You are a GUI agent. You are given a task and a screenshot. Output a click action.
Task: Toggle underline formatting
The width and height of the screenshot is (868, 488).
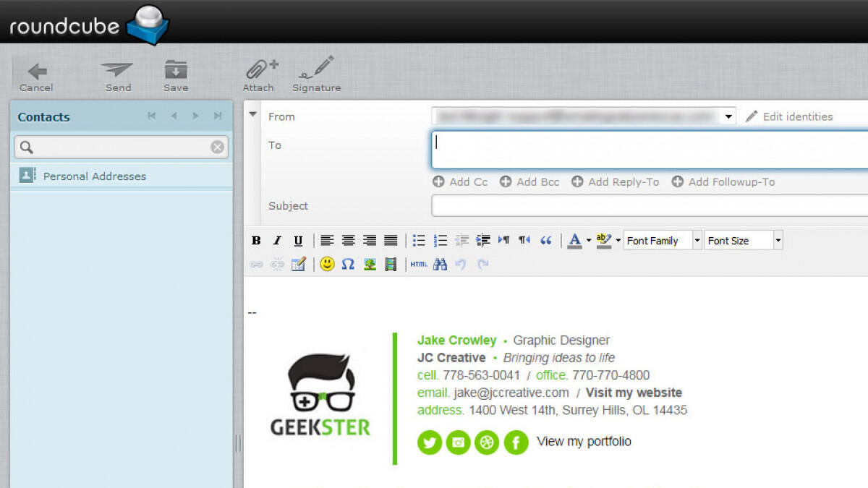pos(298,241)
